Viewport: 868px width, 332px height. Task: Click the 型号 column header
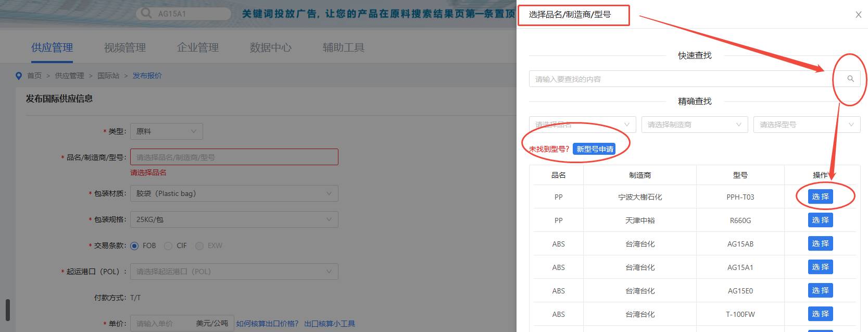coord(740,175)
